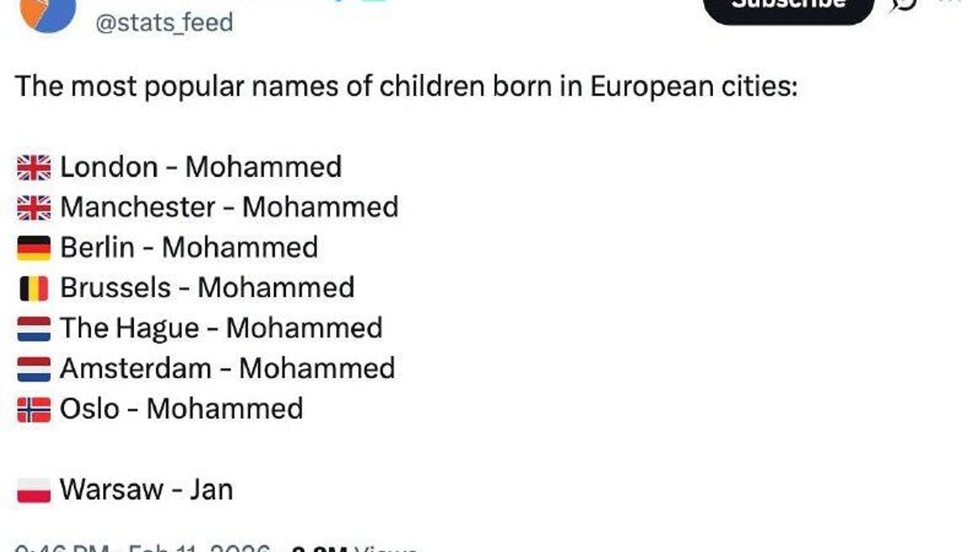980x552 pixels.
Task: Click the UK flag beside London
Action: click(34, 167)
